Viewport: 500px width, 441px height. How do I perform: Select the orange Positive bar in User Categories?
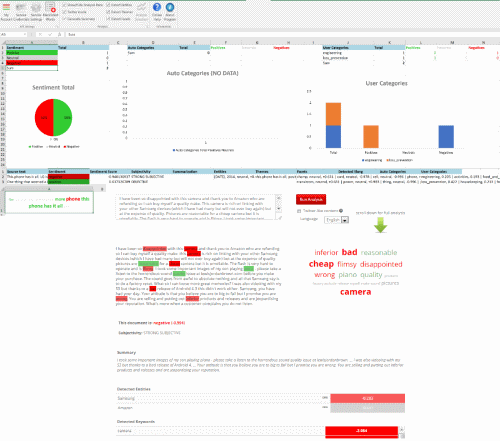pos(371,137)
